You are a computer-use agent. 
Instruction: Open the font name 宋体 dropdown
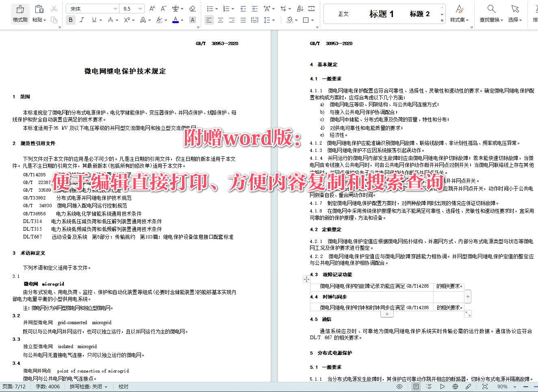115,9
